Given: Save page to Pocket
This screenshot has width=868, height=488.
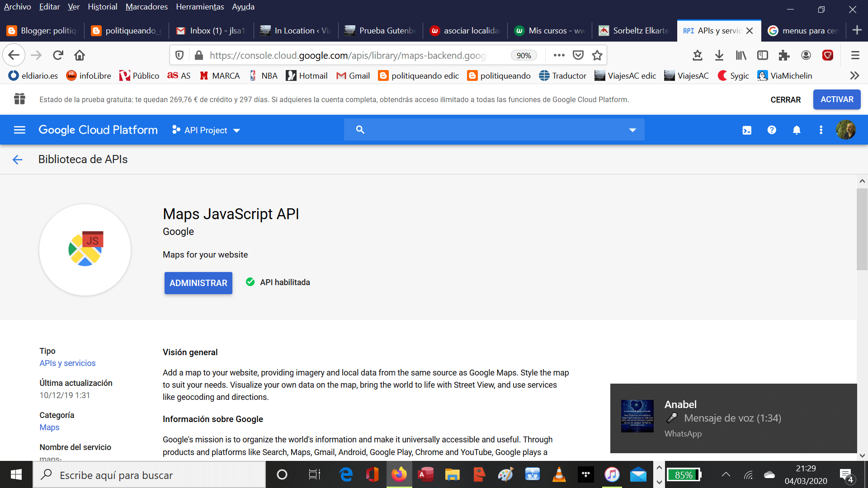Looking at the screenshot, I should pyautogui.click(x=578, y=55).
